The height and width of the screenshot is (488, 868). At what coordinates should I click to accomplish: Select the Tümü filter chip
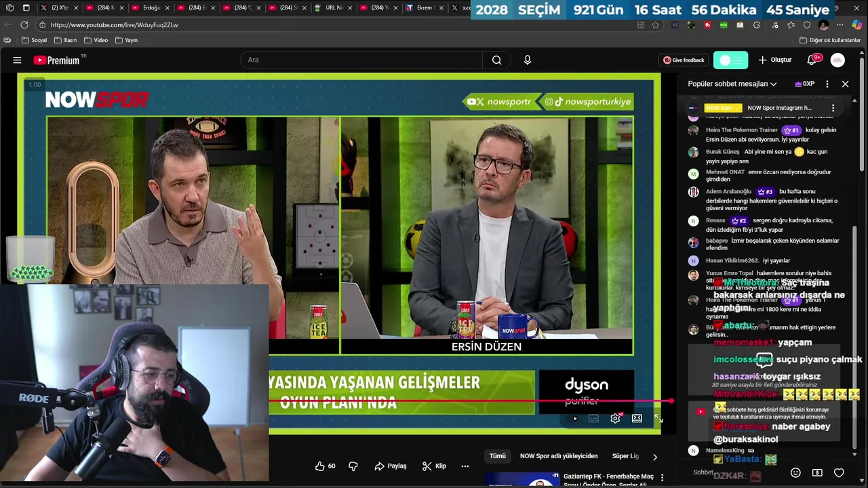click(498, 456)
